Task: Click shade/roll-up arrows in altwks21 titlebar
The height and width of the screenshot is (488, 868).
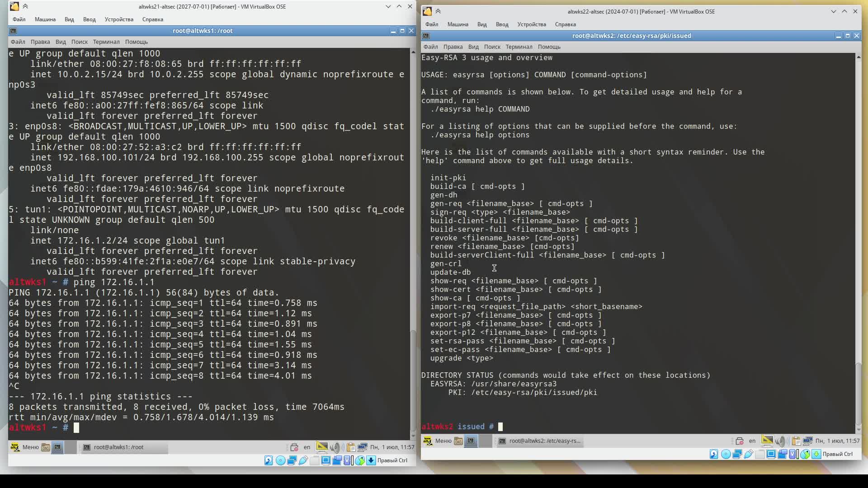Action: point(25,6)
